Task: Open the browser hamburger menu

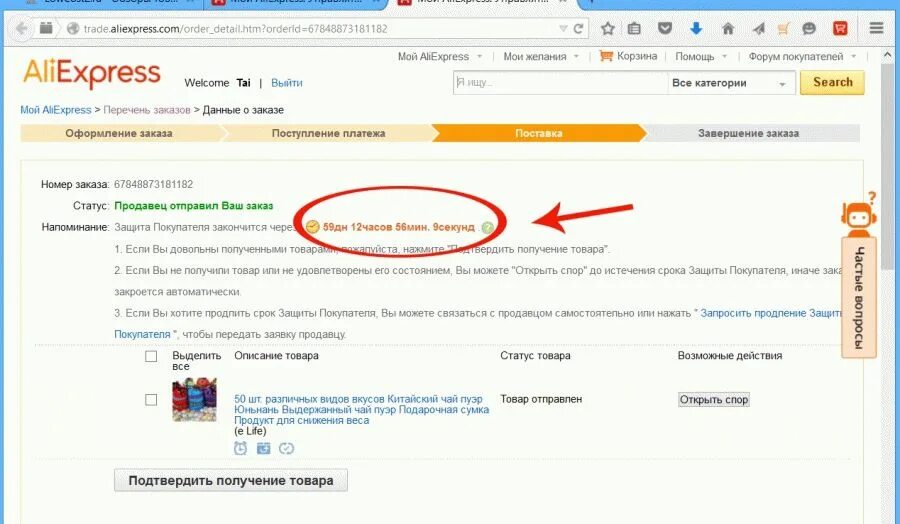Action: tap(876, 28)
